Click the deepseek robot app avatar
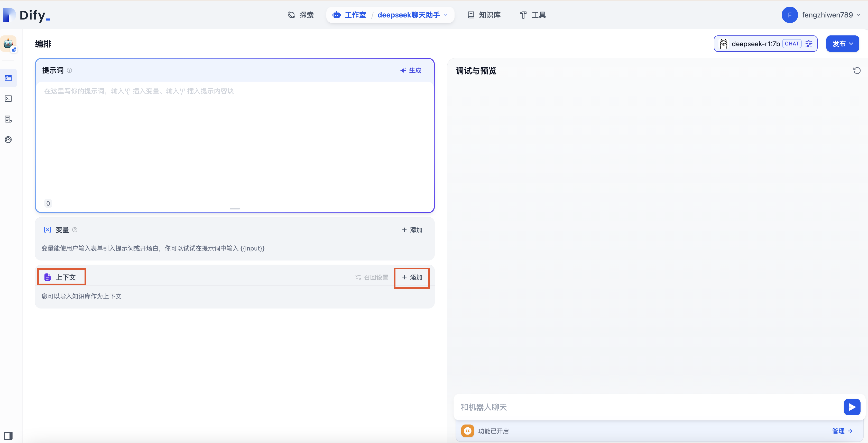This screenshot has width=868, height=443. click(8, 44)
